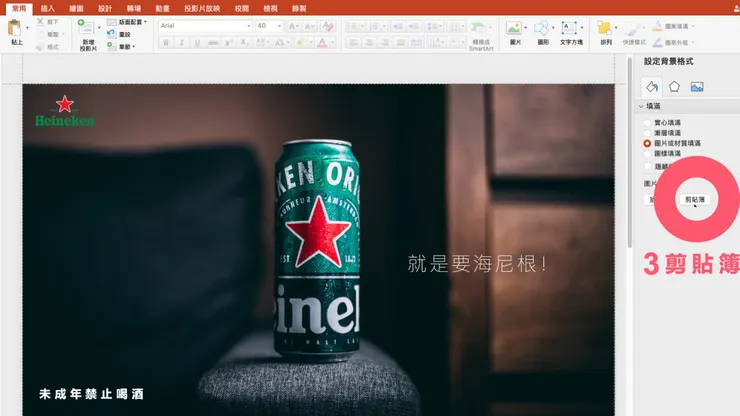The width and height of the screenshot is (740, 416).
Task: Select the Picture tab in format pane
Action: pyautogui.click(x=697, y=87)
